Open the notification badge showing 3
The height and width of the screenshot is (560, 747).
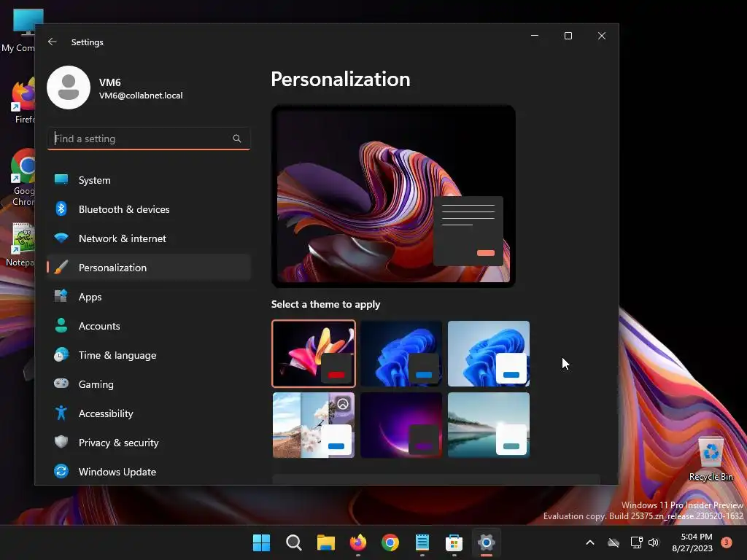[727, 542]
